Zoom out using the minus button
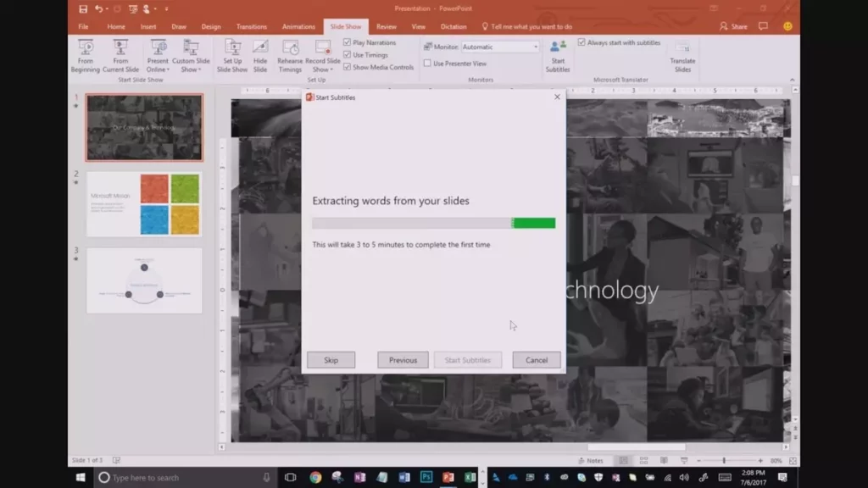 click(698, 460)
